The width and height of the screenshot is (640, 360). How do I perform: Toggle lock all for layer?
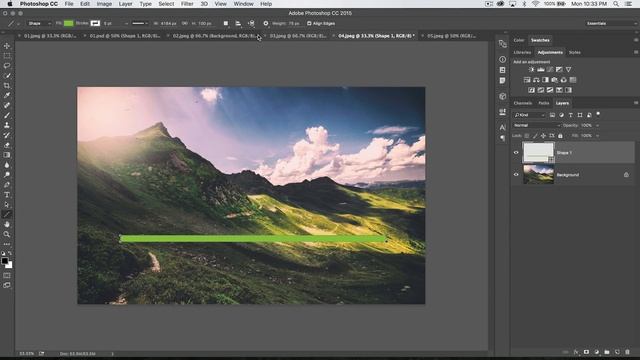pyautogui.click(x=560, y=136)
